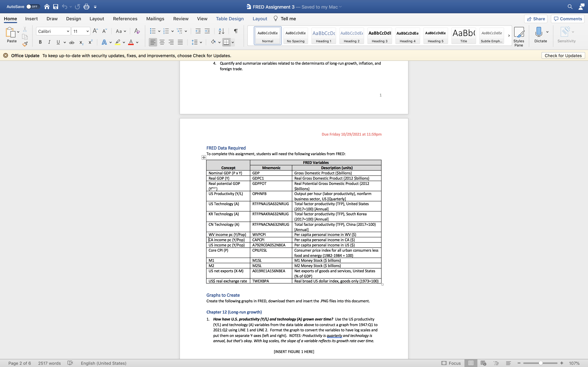Screen dimensions: 588x367
Task: Open the Styles Pane
Action: (519, 36)
